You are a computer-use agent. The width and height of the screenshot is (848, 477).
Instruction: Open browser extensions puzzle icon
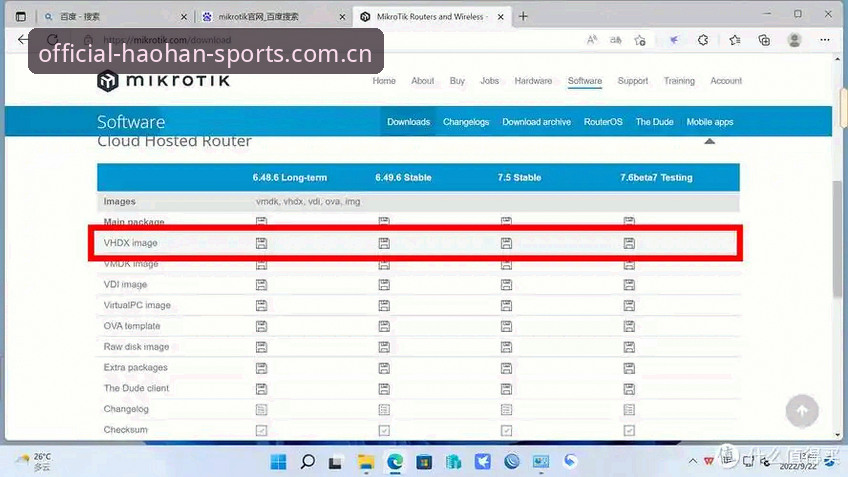pyautogui.click(x=703, y=39)
